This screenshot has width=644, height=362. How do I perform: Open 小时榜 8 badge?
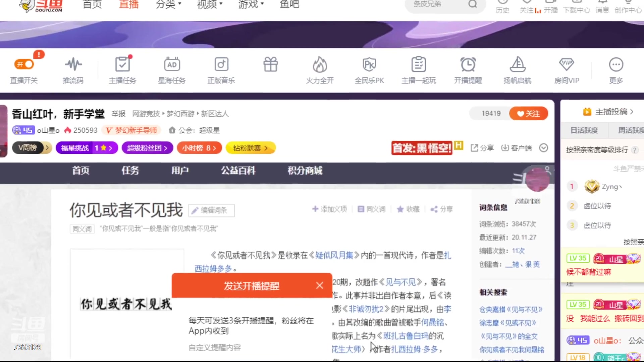pos(199,148)
